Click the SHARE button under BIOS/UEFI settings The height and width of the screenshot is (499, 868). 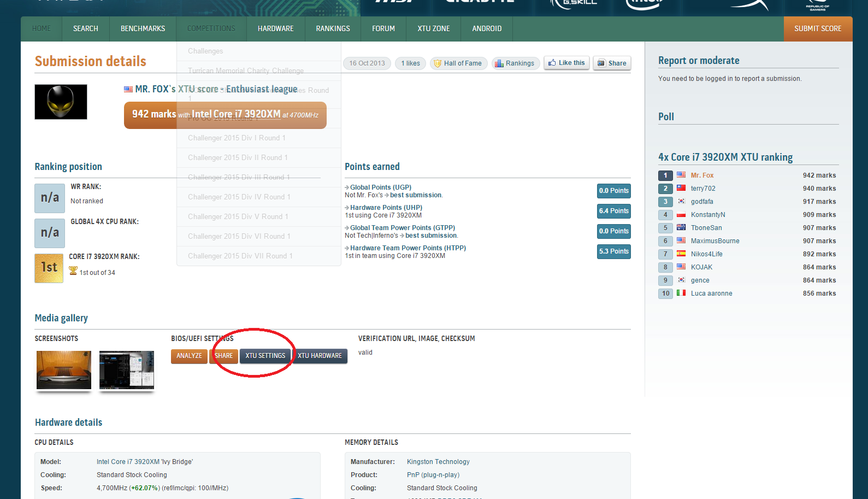[223, 356]
